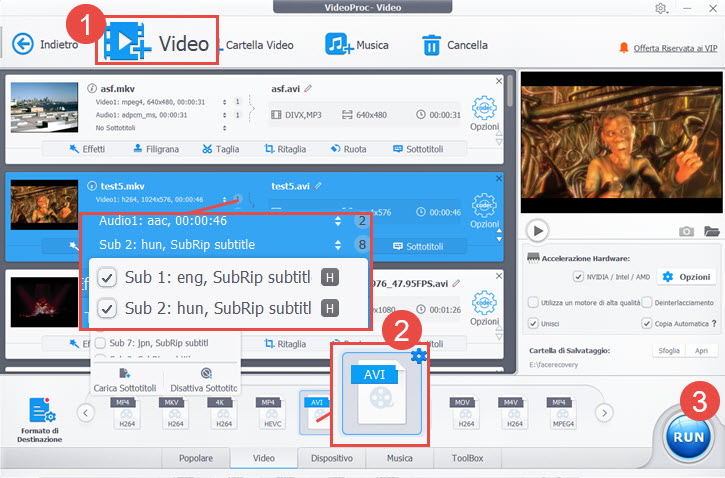Open the Audio1 track selector for asf.mkv
725x478 pixels.
pyautogui.click(x=225, y=115)
